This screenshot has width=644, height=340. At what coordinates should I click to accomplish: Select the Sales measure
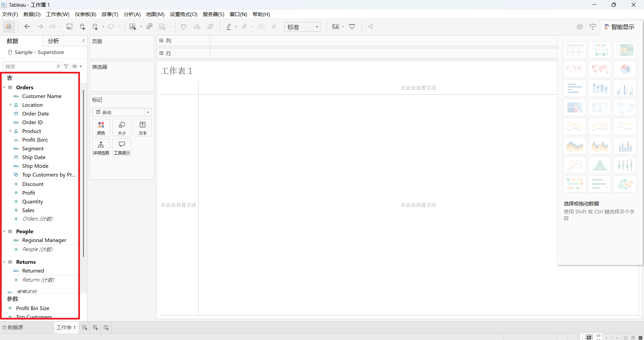pyautogui.click(x=28, y=210)
